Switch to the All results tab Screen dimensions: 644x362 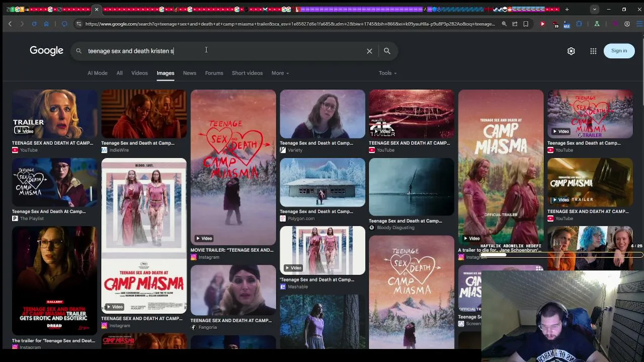pos(119,73)
